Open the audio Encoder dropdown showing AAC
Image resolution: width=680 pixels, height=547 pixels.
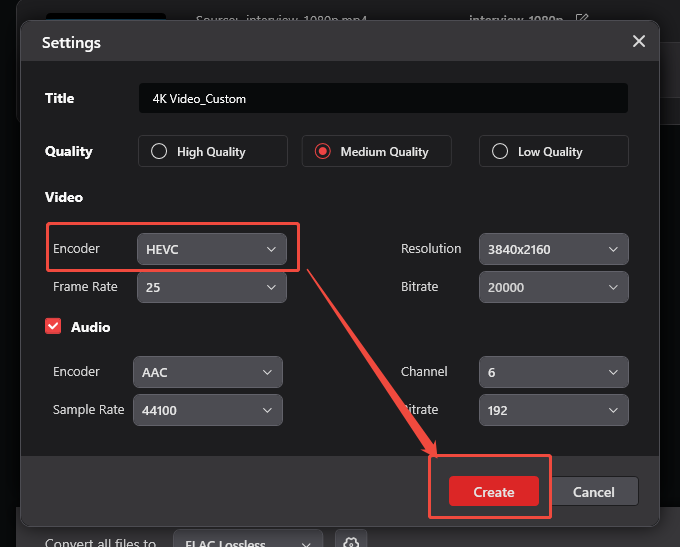point(208,372)
